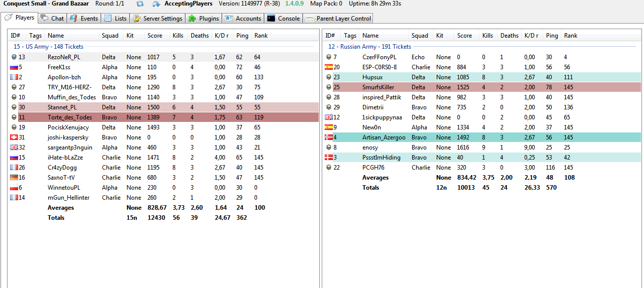
Task: Click the grey icon beside Stannet_PL's ID
Action: (x=14, y=107)
